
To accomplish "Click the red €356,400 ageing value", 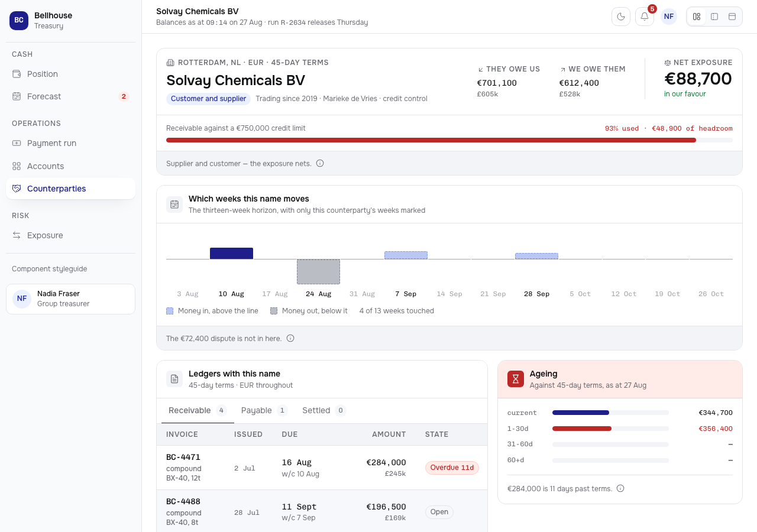I will coord(716,429).
